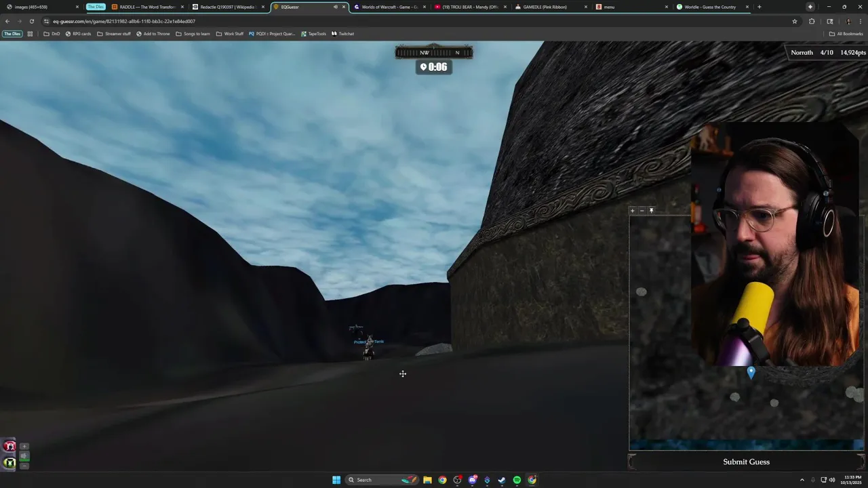
Task: Open the All Bookmarks folder
Action: (x=846, y=34)
